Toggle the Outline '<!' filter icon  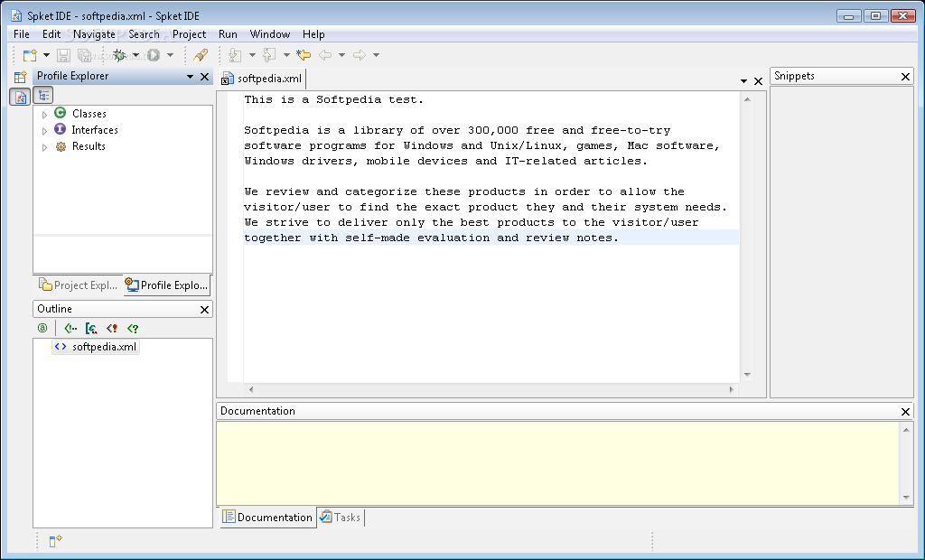click(112, 328)
